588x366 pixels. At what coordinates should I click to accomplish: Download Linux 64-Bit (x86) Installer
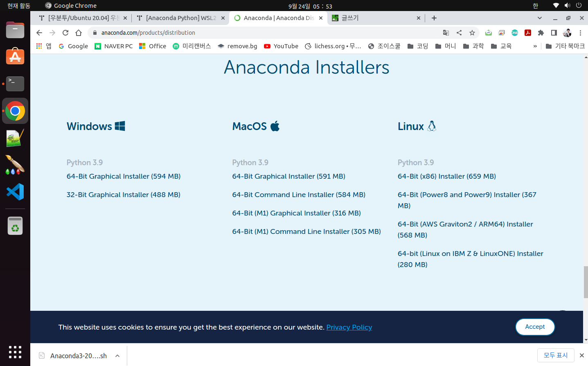click(x=447, y=176)
